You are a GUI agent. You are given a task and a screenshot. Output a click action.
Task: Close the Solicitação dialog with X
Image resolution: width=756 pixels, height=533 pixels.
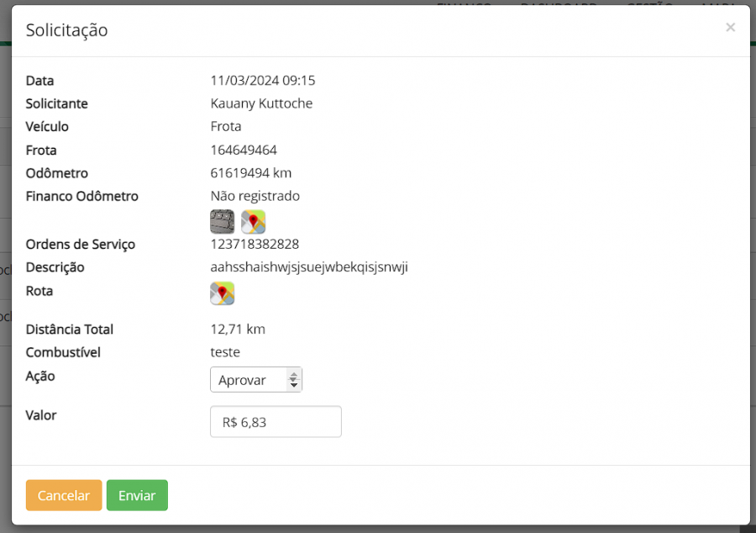click(x=730, y=28)
